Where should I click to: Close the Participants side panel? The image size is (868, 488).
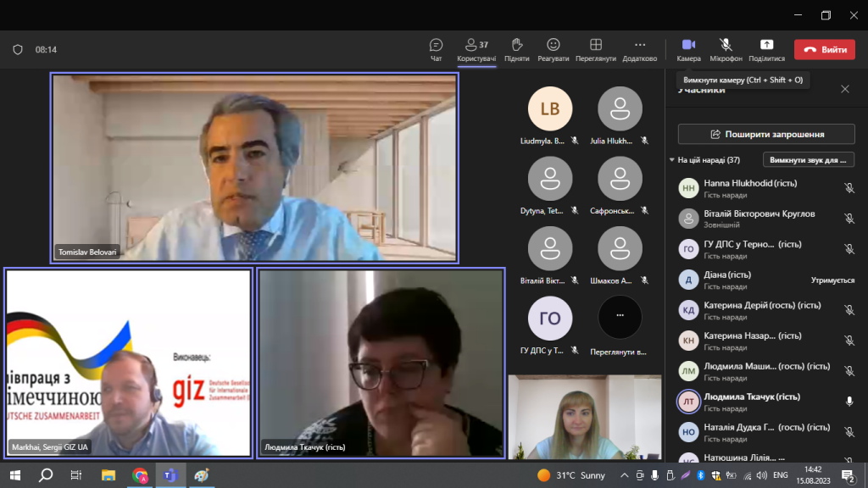coord(844,89)
